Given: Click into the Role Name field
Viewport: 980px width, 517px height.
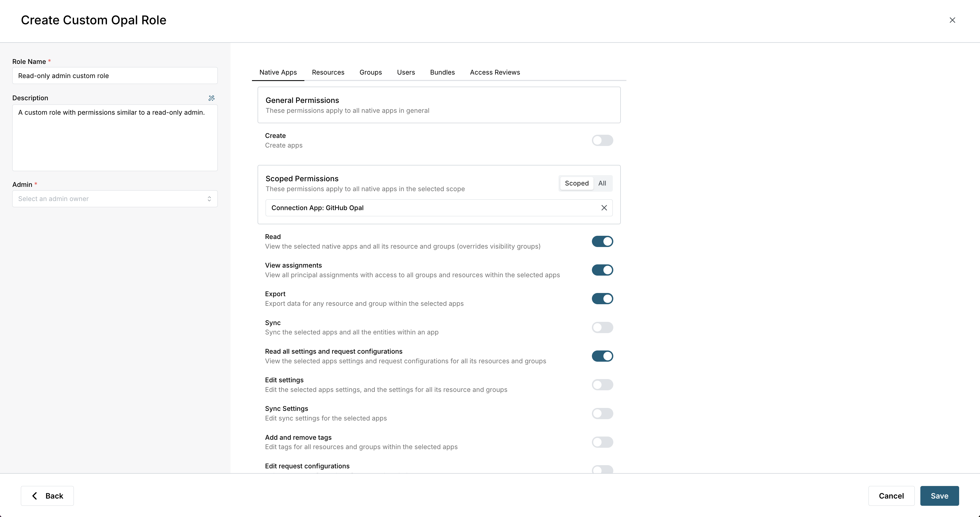Looking at the screenshot, I should (x=115, y=76).
